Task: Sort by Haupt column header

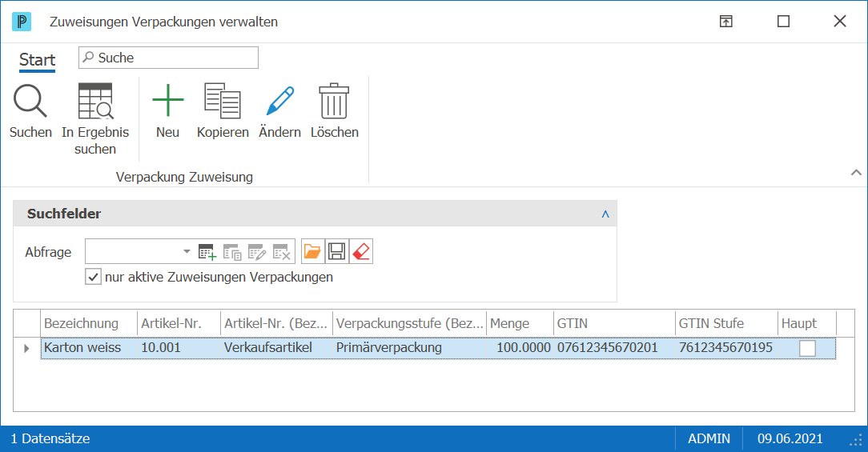Action: (x=807, y=323)
